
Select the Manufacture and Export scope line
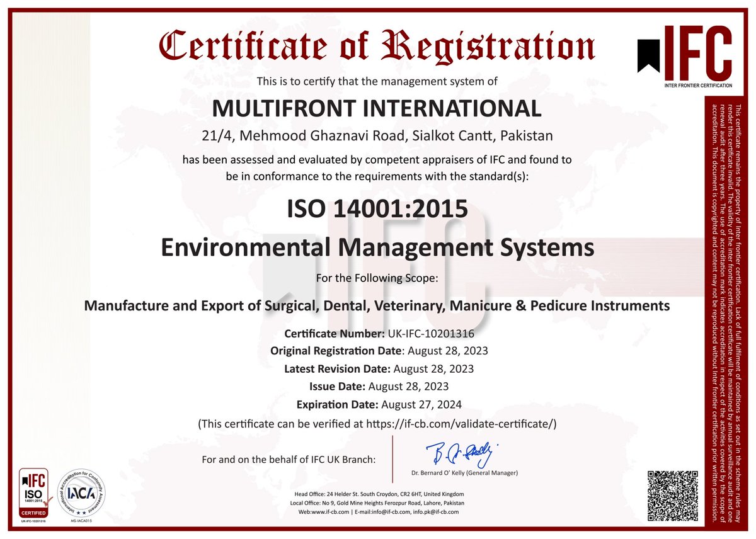click(377, 306)
